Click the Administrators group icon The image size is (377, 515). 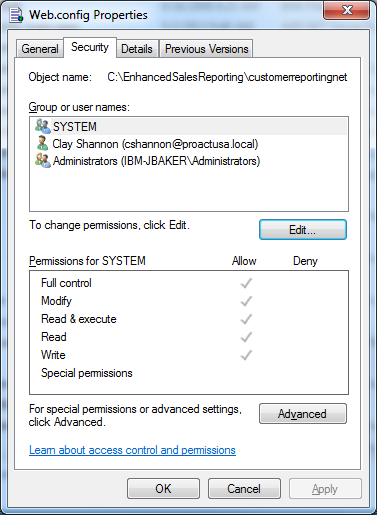43,160
